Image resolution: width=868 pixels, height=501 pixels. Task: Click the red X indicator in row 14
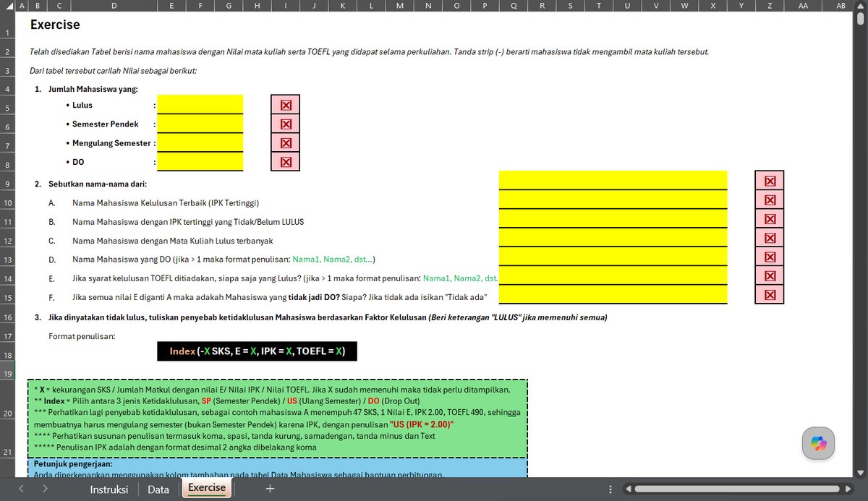tap(770, 275)
